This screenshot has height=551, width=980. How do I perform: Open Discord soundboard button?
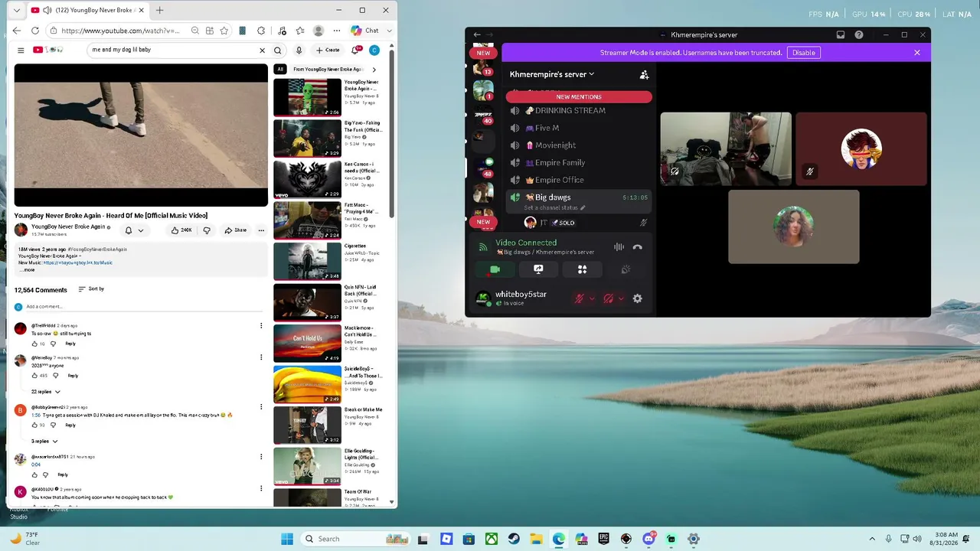[626, 269]
